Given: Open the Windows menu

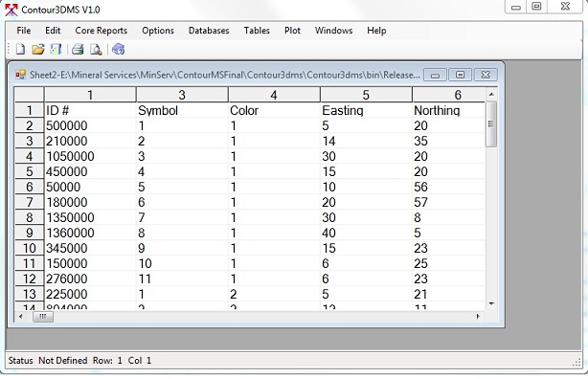Looking at the screenshot, I should pyautogui.click(x=333, y=31).
